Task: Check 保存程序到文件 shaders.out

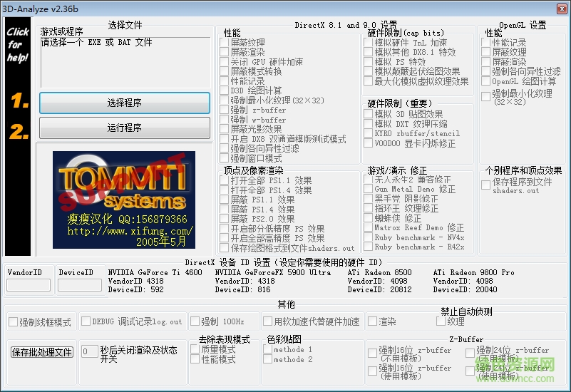Action: click(x=485, y=185)
